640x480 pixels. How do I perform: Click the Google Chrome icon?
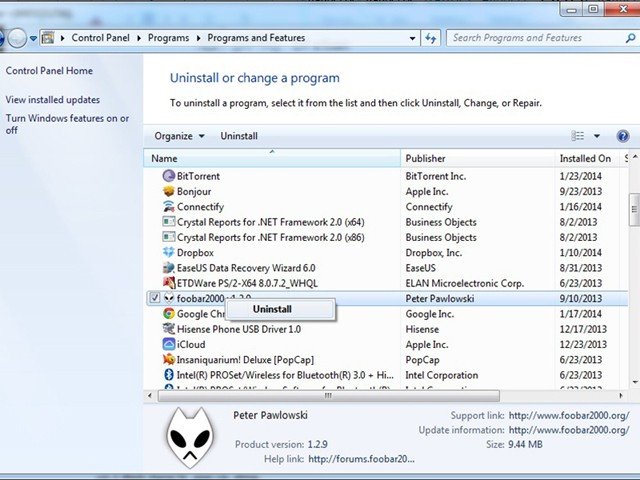(169, 313)
